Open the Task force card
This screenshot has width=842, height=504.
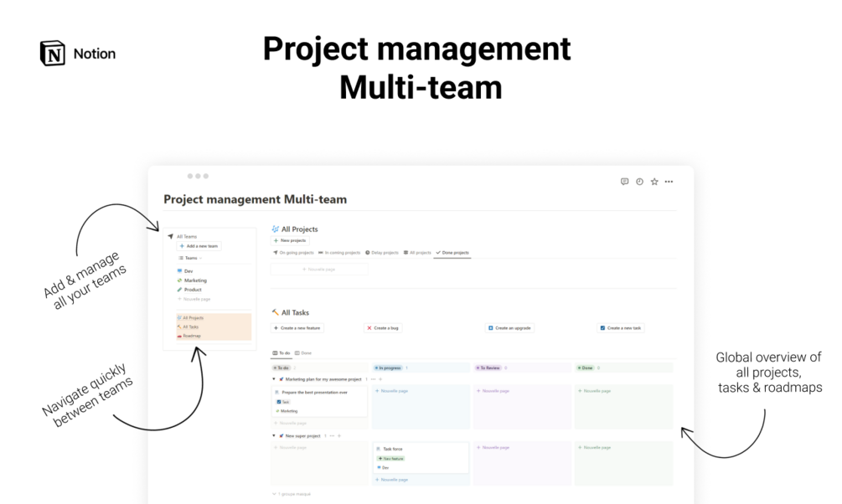[x=421, y=458]
